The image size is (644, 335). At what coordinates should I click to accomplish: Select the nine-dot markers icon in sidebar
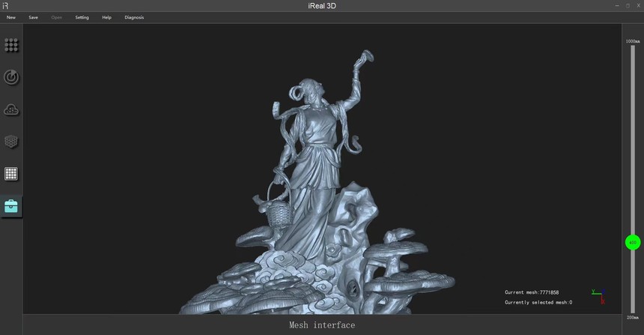[11, 45]
